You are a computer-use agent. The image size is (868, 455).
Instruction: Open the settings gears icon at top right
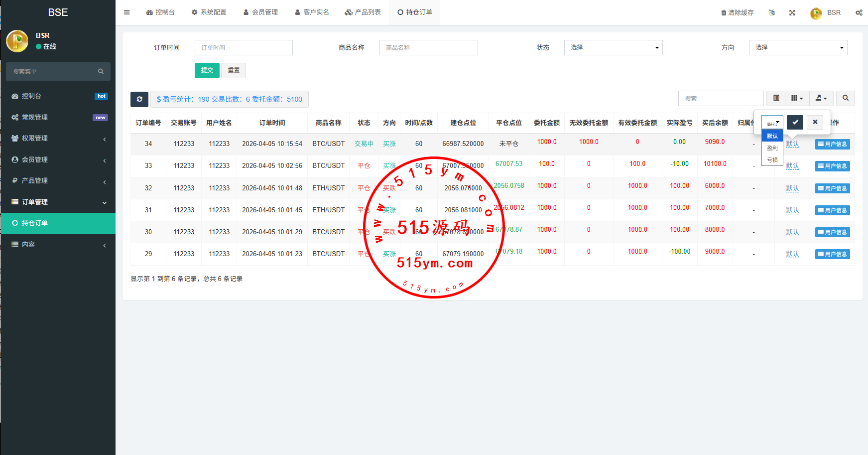pyautogui.click(x=859, y=13)
